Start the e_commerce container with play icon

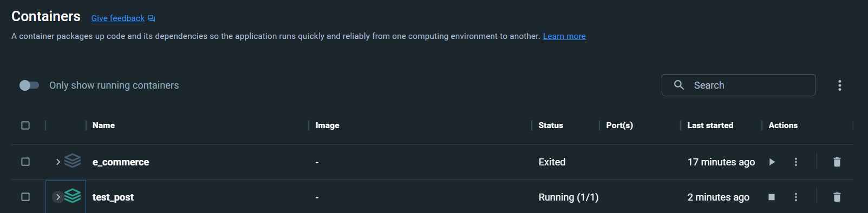[772, 162]
